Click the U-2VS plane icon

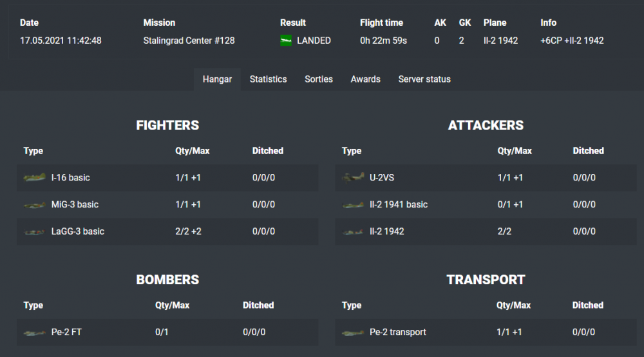(x=353, y=177)
